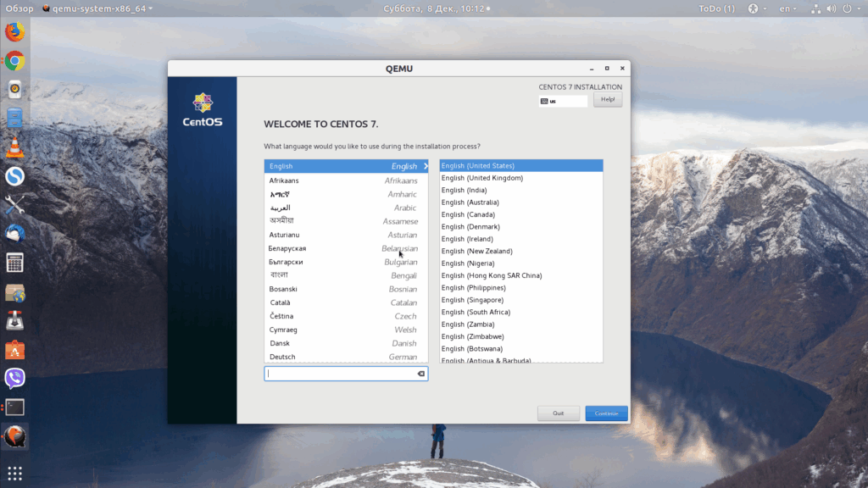Click the us keyboard layout indicator

click(563, 102)
